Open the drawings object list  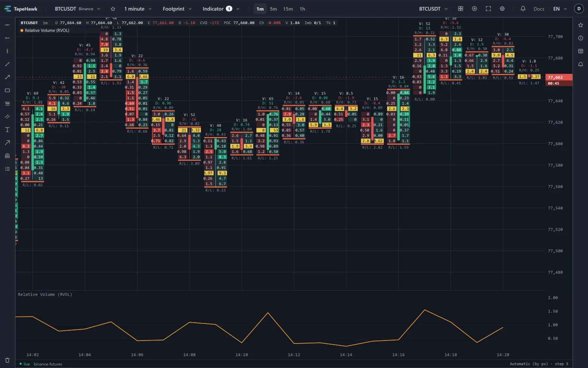7,169
